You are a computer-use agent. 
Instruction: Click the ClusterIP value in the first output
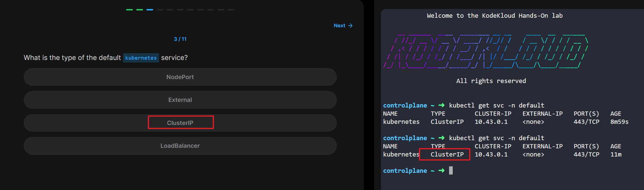(447, 122)
